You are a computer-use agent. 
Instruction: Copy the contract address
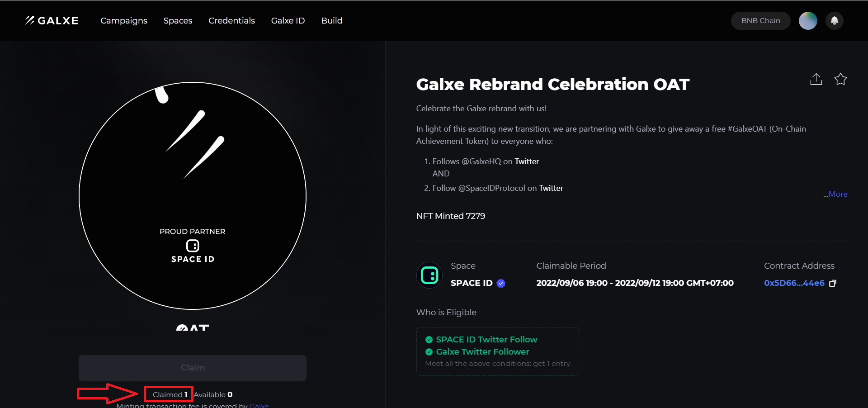point(833,283)
